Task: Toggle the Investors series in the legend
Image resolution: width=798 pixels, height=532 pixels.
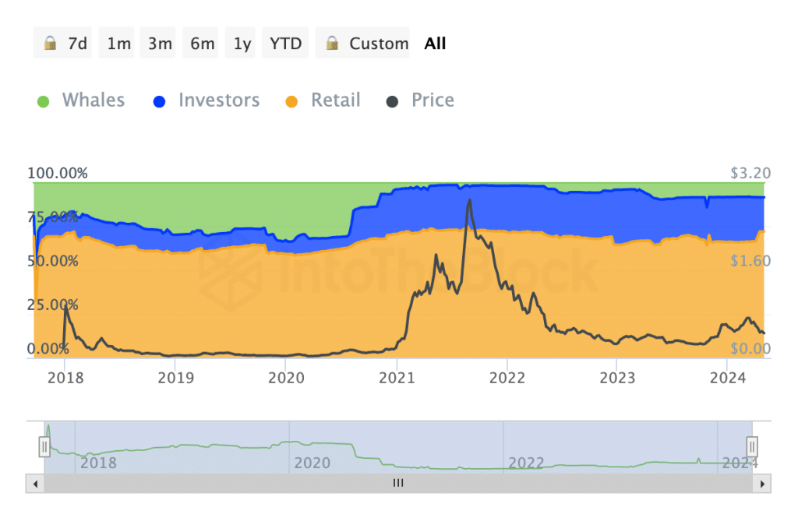Action: pos(207,100)
